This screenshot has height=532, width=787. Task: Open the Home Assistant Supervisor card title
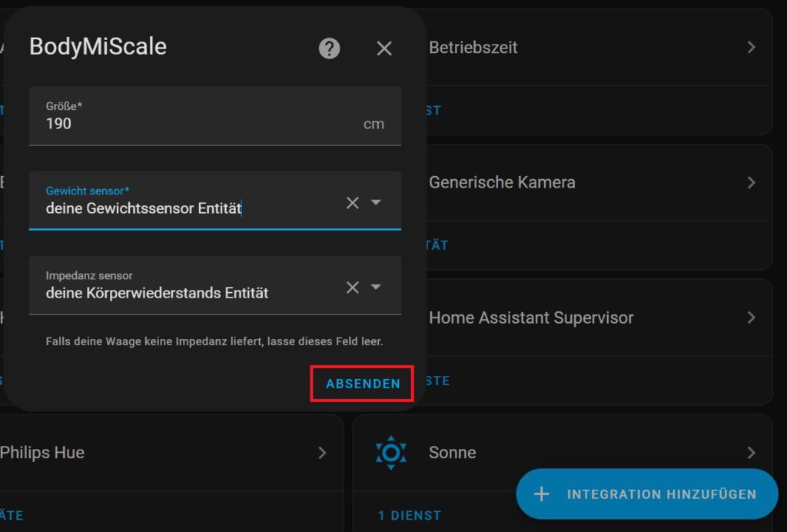(x=531, y=318)
